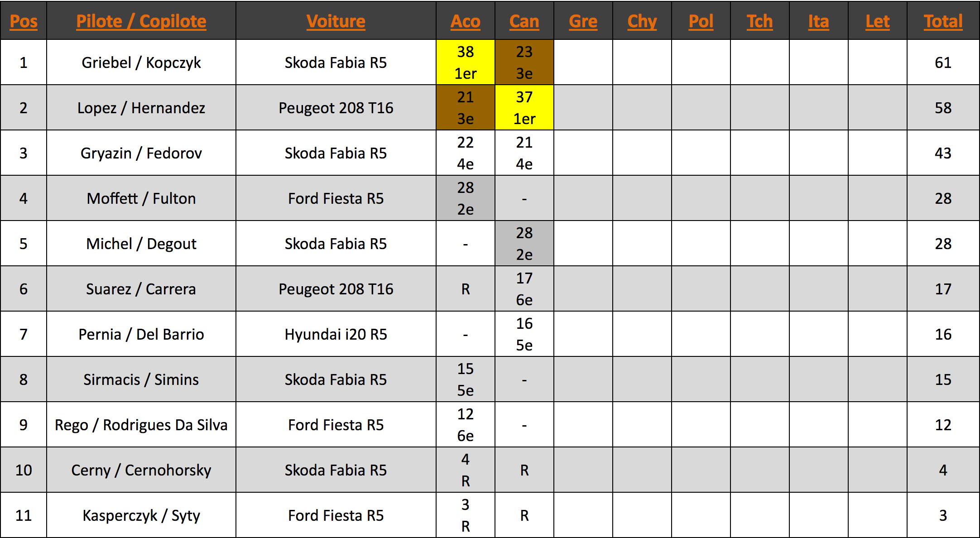Click the Let column header
The height and width of the screenshot is (538, 980).
(x=878, y=21)
